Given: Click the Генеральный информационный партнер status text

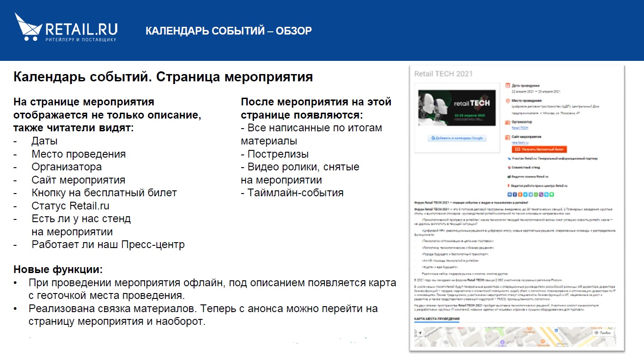Looking at the screenshot, I should coord(568,159).
